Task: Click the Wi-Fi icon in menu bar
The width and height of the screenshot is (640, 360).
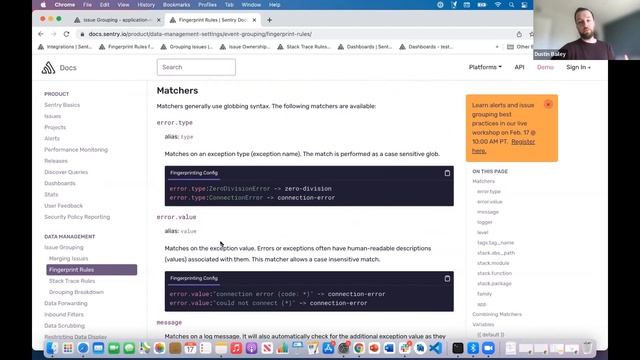Action: pyautogui.click(x=498, y=5)
